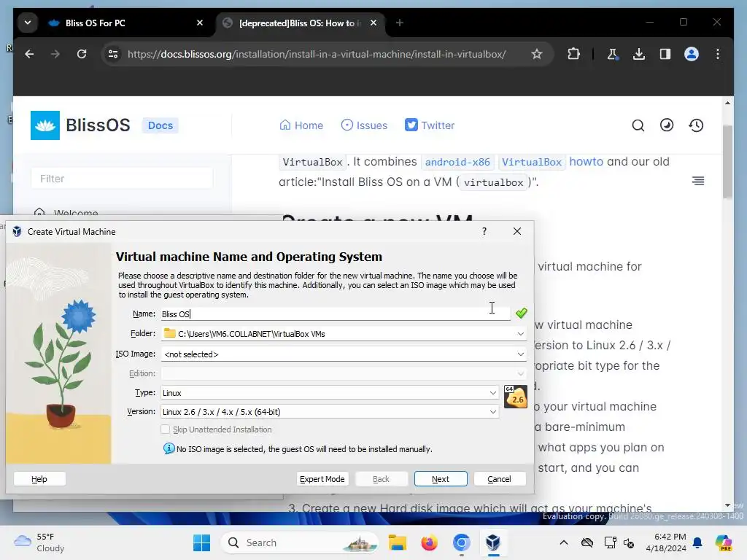747x560 pixels.
Task: Open Chrome Labs flask icon
Action: [613, 54]
